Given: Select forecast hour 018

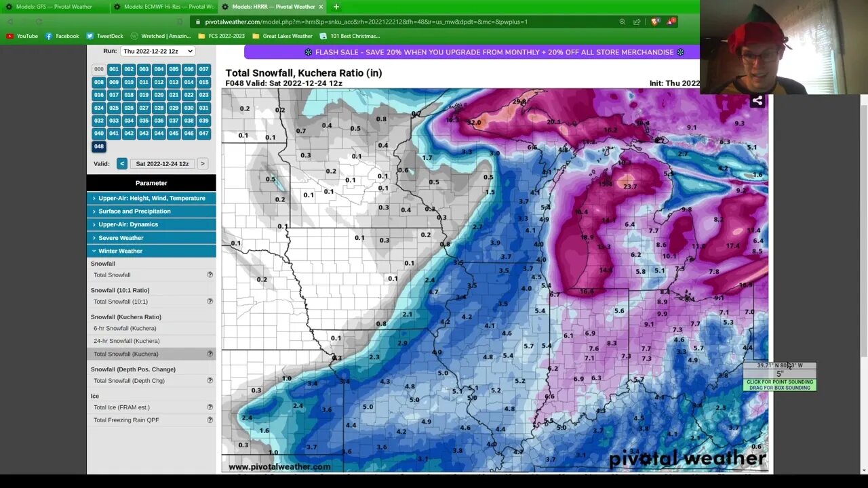Looking at the screenshot, I should coord(129,95).
